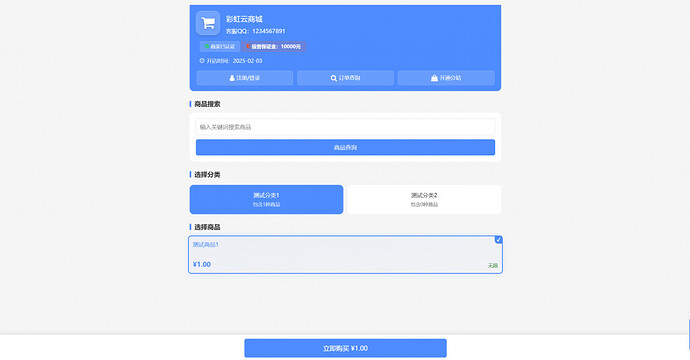This screenshot has width=690, height=360.
Task: Click the 测试商品1 product name
Action: pyautogui.click(x=206, y=245)
